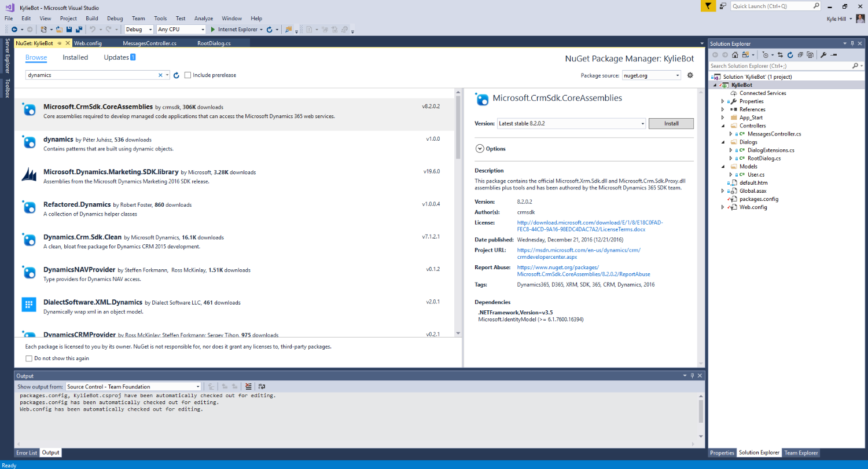Viewport: 868px width, 469px height.
Task: Clear all output with the Clear All icon
Action: [248, 386]
